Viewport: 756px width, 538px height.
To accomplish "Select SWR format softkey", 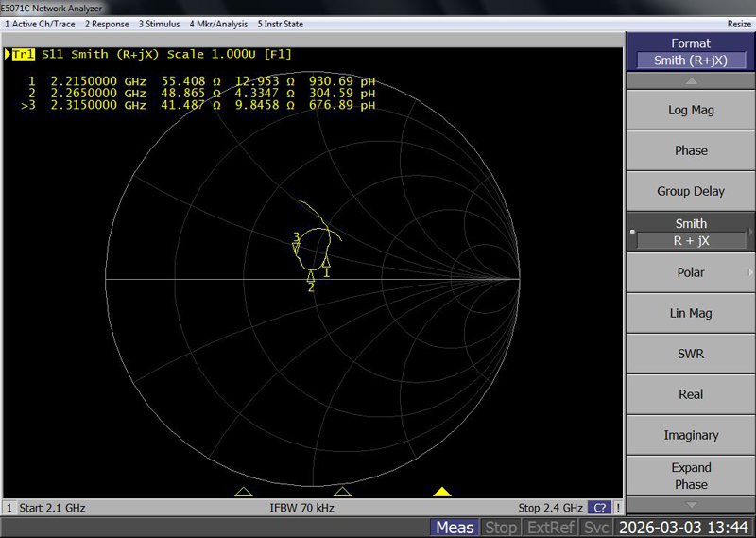I will click(x=691, y=354).
